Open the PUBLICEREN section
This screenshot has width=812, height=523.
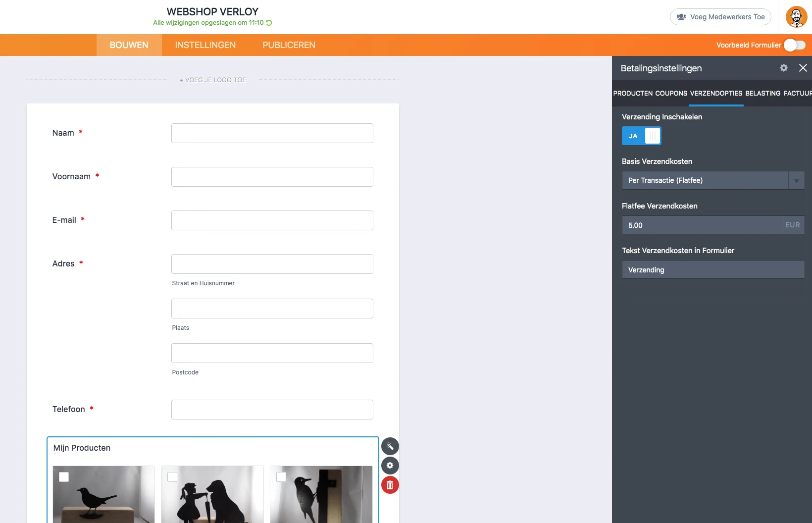(x=289, y=45)
